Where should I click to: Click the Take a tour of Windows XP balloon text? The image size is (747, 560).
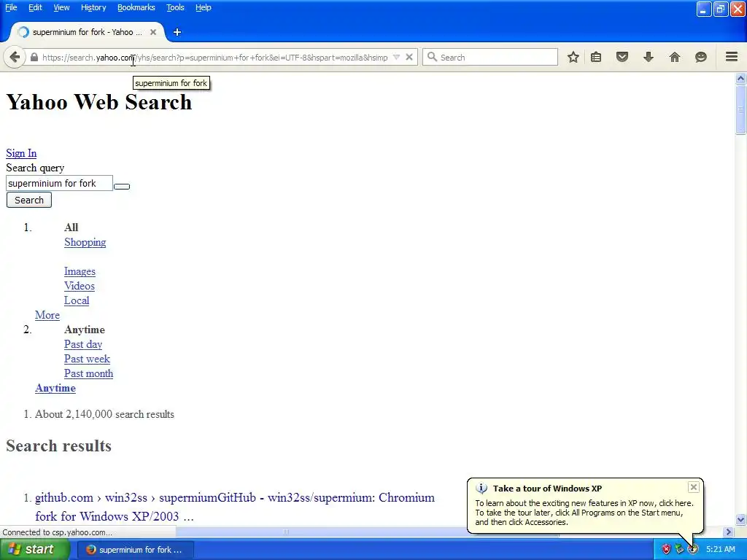point(584,513)
